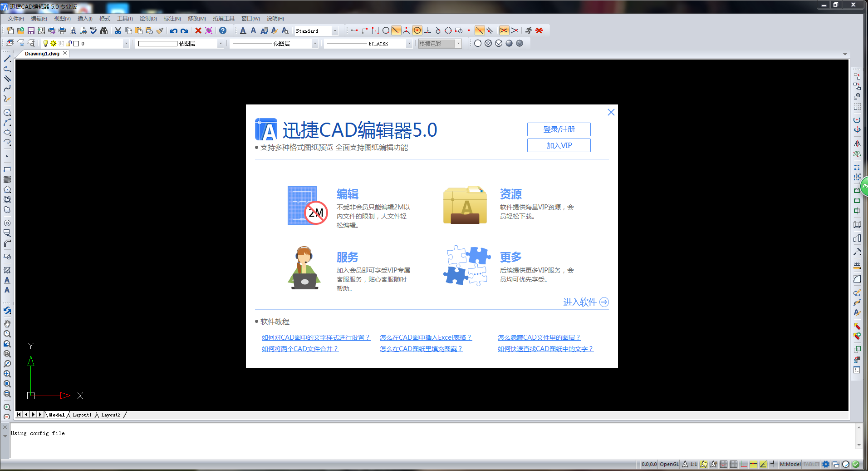
Task: Toggle snap mode in status bar
Action: 724,464
